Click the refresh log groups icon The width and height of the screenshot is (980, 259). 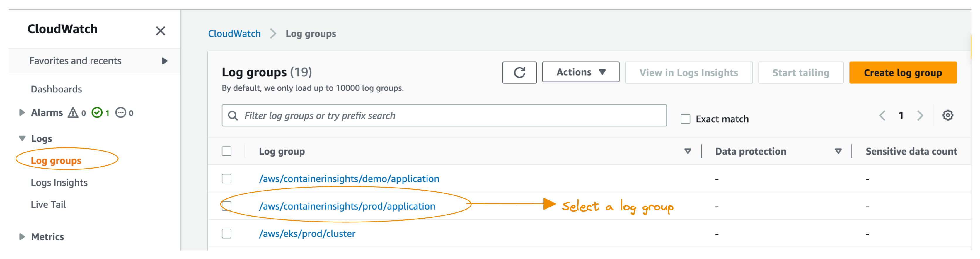519,73
